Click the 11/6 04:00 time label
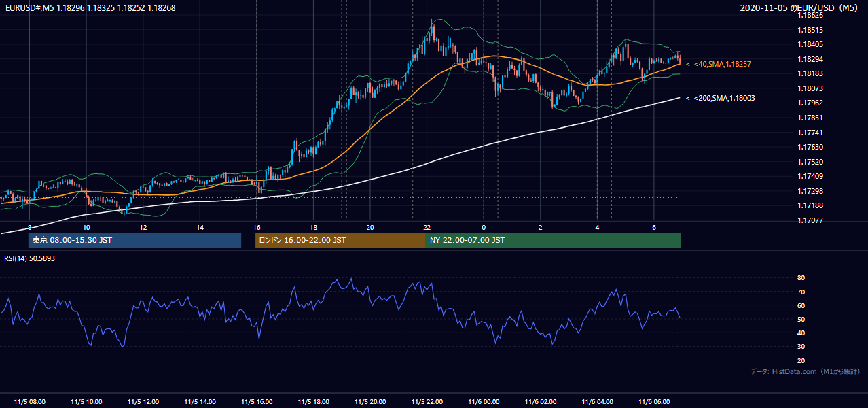This screenshot has width=868, height=408. coord(597,402)
